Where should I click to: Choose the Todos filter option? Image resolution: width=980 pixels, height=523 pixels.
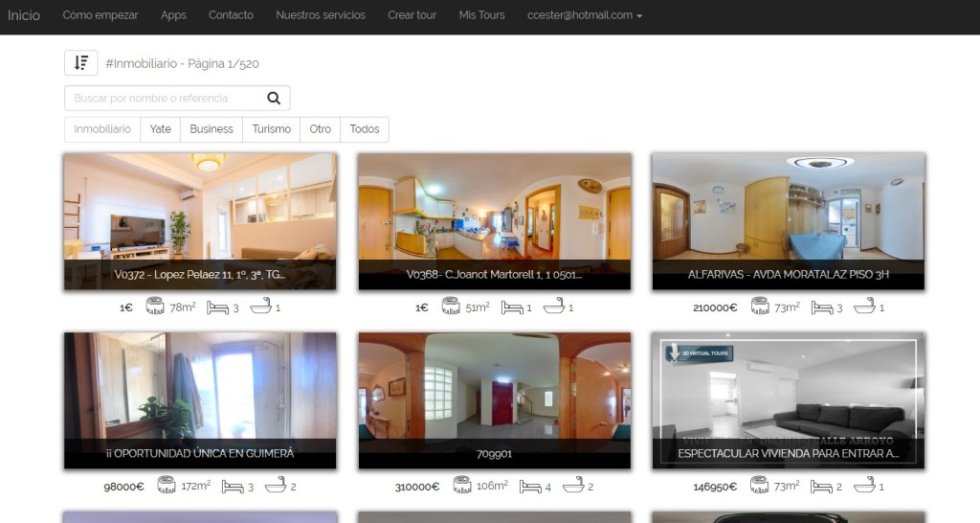click(x=365, y=129)
